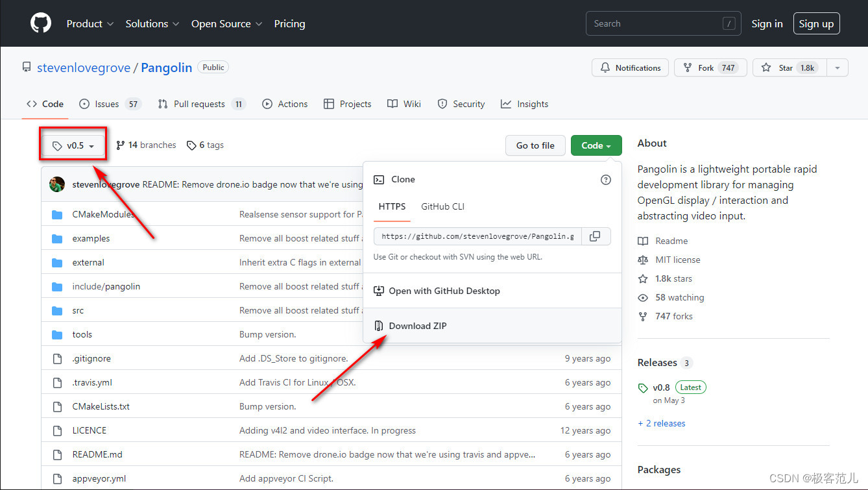Open the stevenlovegrove owner link
The height and width of the screenshot is (490, 868).
click(84, 67)
